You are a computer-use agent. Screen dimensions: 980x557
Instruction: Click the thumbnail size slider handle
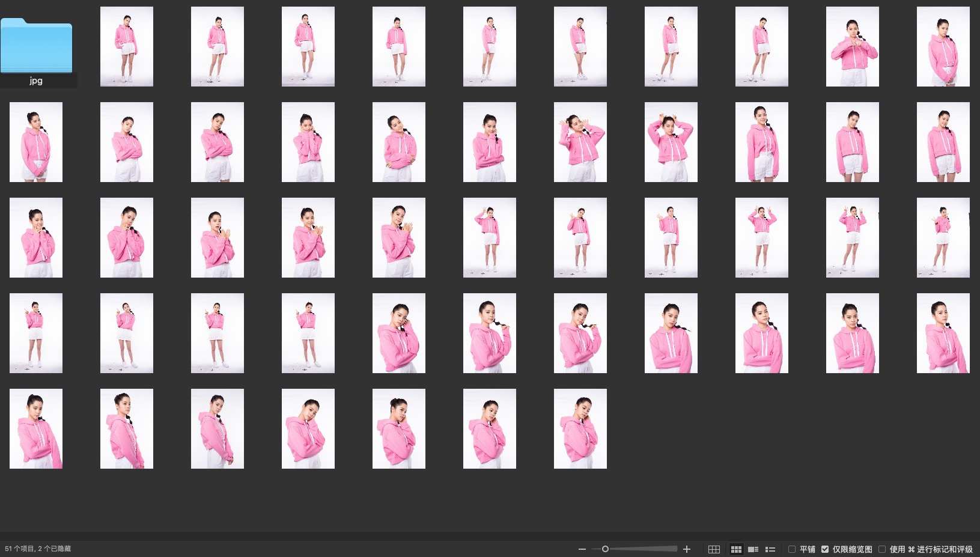[605, 549]
